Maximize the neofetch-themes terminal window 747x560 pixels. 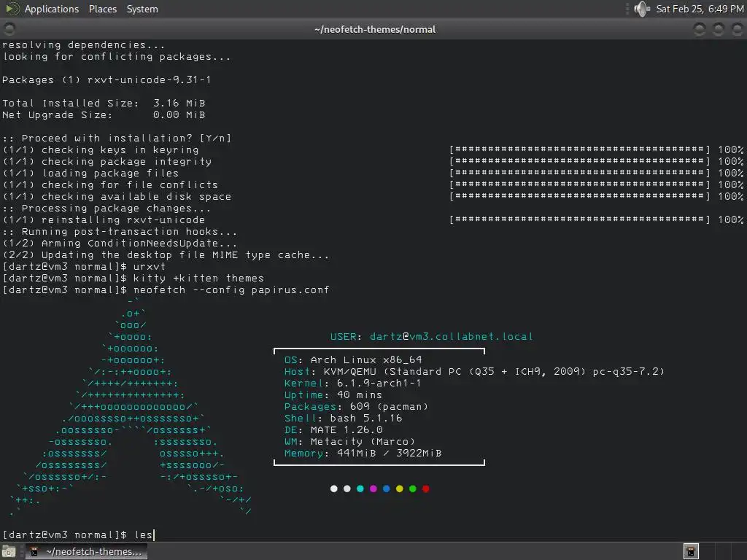[718, 29]
